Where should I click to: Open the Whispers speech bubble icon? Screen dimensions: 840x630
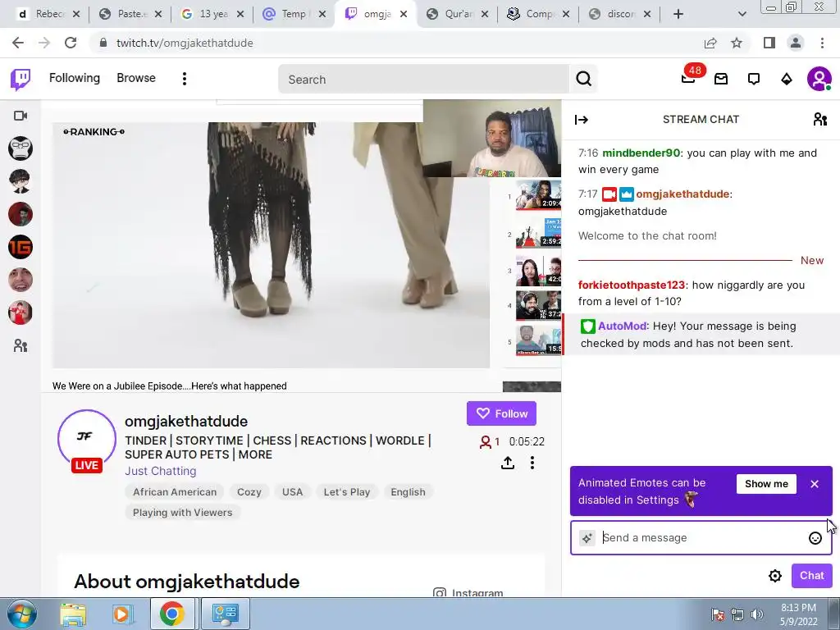754,80
